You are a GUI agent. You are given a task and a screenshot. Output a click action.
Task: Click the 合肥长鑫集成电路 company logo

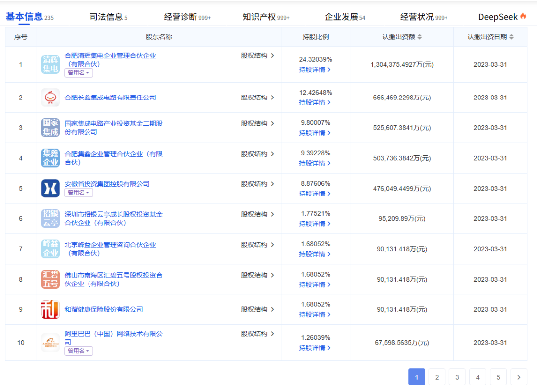pos(50,98)
